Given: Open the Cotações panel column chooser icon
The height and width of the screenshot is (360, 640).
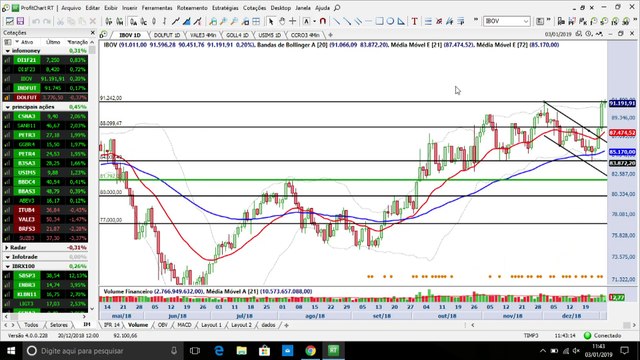Looking at the screenshot, I should [x=7, y=42].
